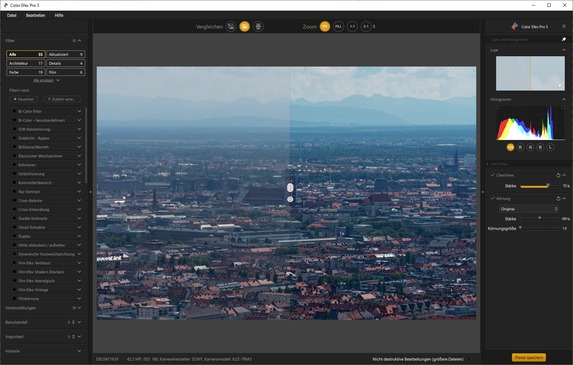Filter by Favoriten
This screenshot has width=573, height=365.
[x=23, y=99]
